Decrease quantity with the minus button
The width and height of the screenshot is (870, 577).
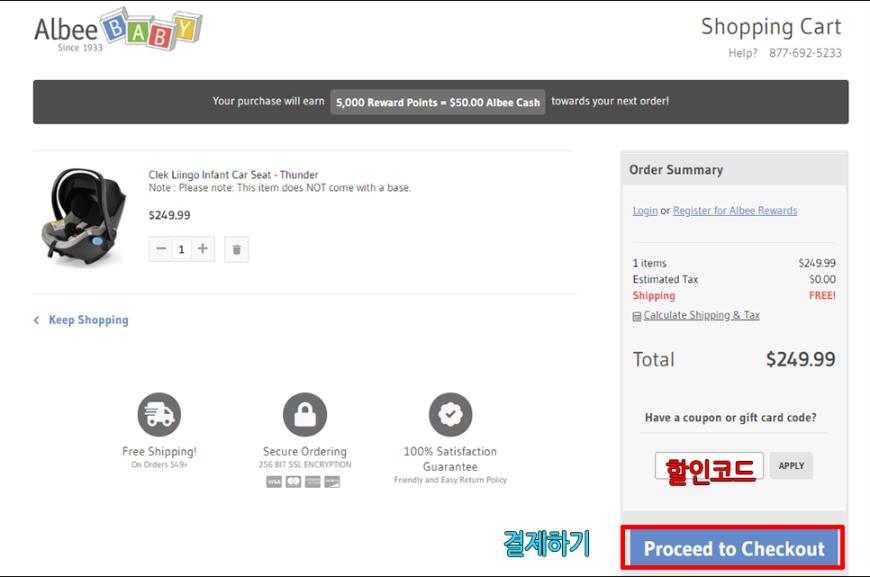click(x=161, y=249)
